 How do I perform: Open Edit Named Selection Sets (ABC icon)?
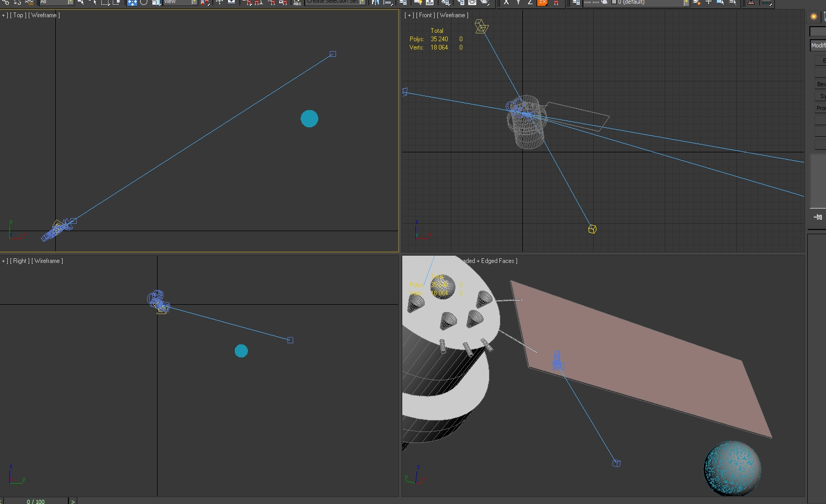[x=297, y=2]
